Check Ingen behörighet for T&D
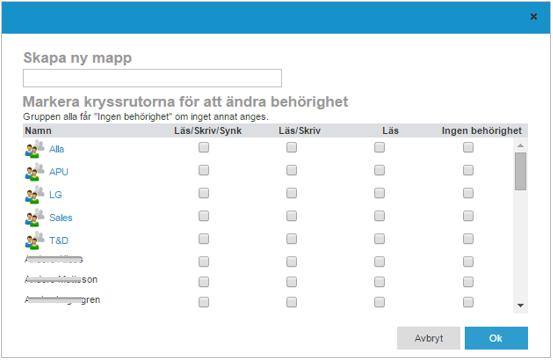The image size is (553, 360). pyautogui.click(x=468, y=239)
